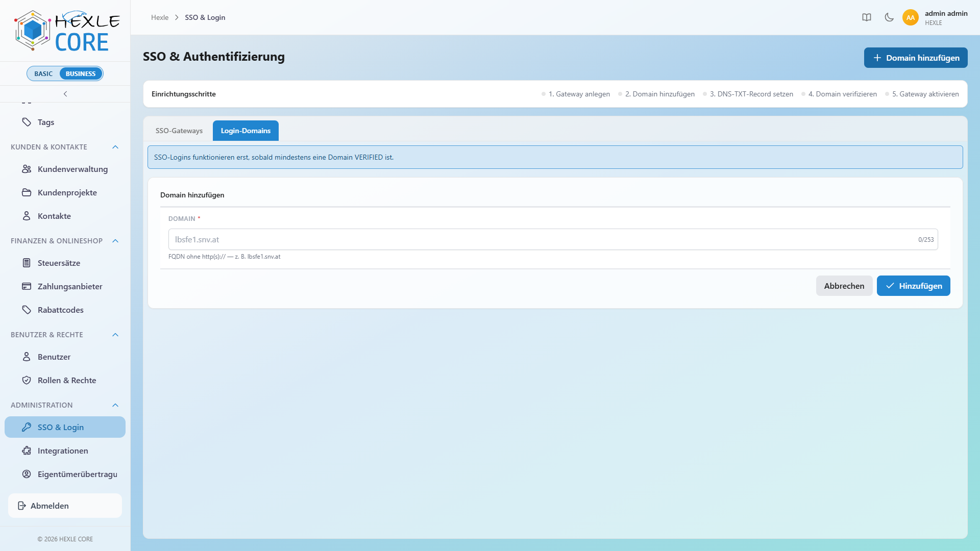
Task: Open Rabattcodes page
Action: [65, 310]
